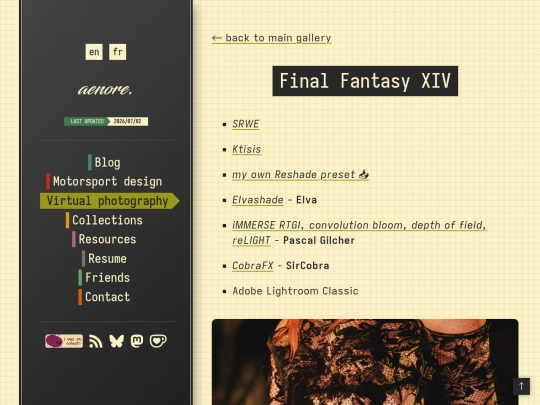Click the Pascal Gilcher author name
Image resolution: width=540 pixels, height=405 pixels.
coord(319,240)
